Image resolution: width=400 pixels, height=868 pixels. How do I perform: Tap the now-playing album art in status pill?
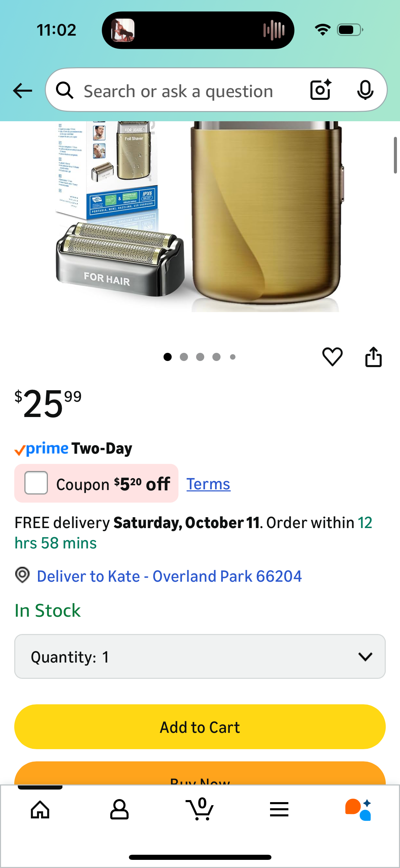click(123, 30)
